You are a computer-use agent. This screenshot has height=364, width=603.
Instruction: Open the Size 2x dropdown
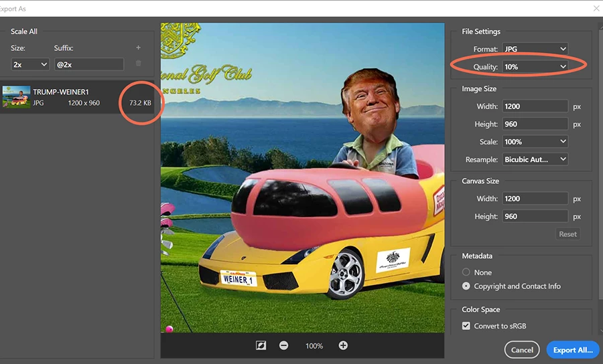point(30,64)
